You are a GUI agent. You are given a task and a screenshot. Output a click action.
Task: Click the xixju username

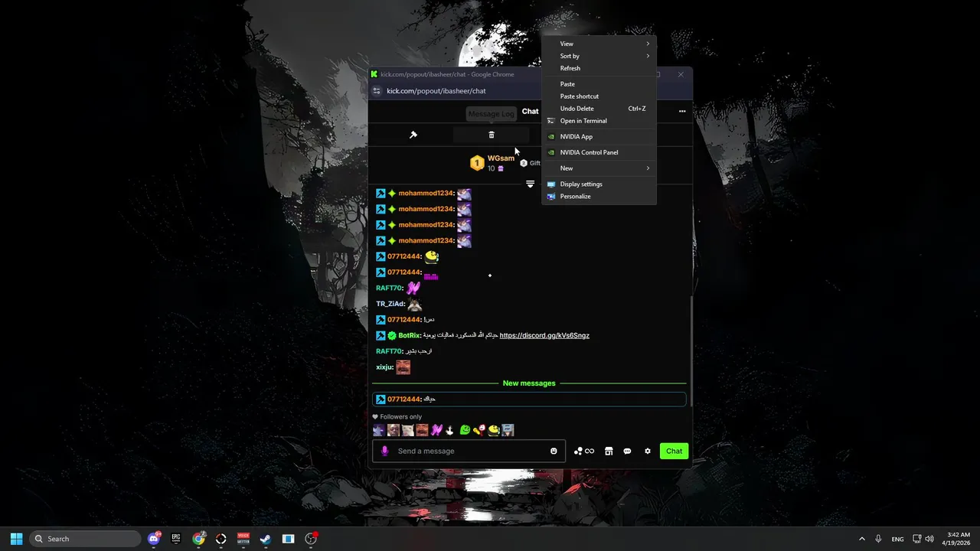[x=384, y=367]
